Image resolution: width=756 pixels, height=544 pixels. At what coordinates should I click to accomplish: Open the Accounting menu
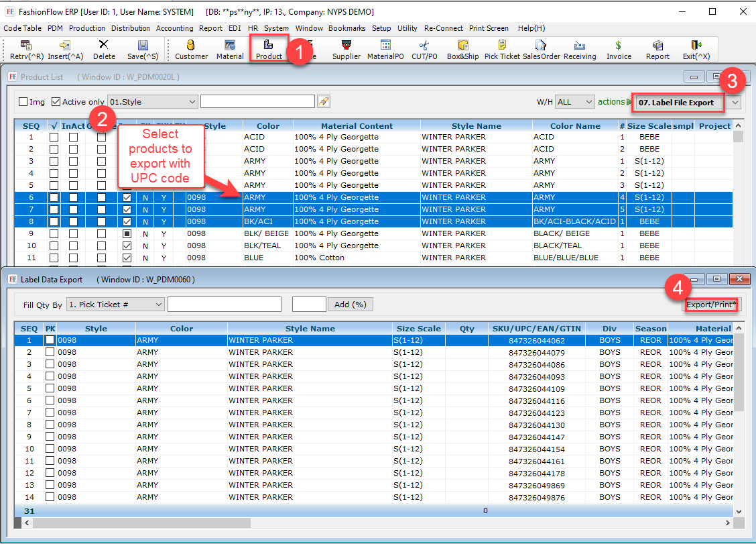[174, 28]
